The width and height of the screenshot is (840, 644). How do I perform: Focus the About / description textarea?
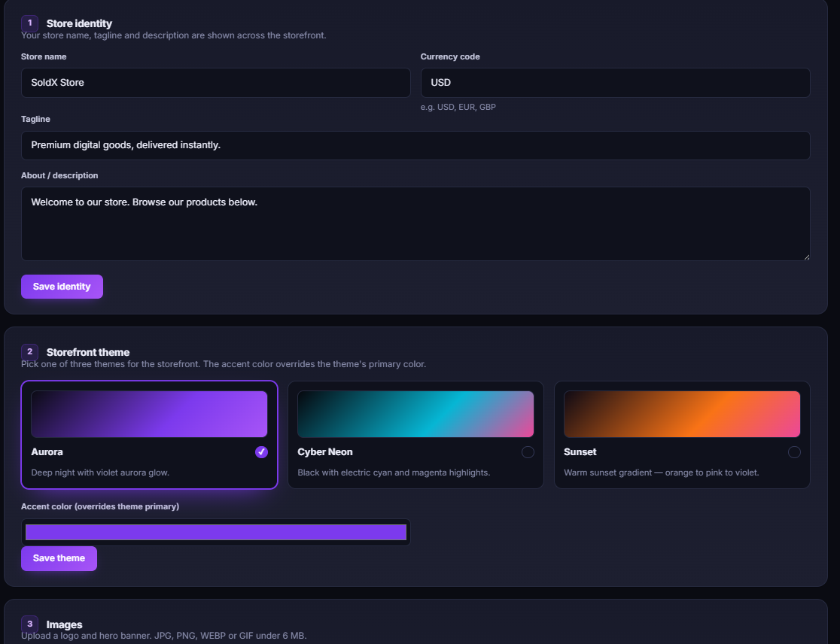[x=415, y=223]
